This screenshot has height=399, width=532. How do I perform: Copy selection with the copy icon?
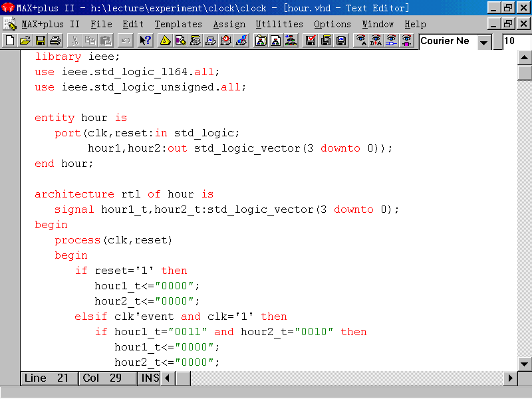[90, 41]
